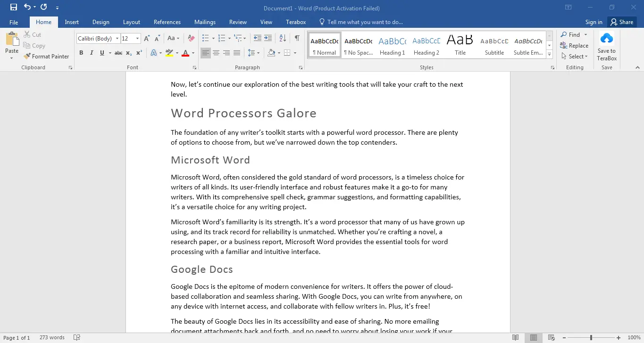Increase paragraph indent
The height and width of the screenshot is (343, 644).
tap(268, 39)
